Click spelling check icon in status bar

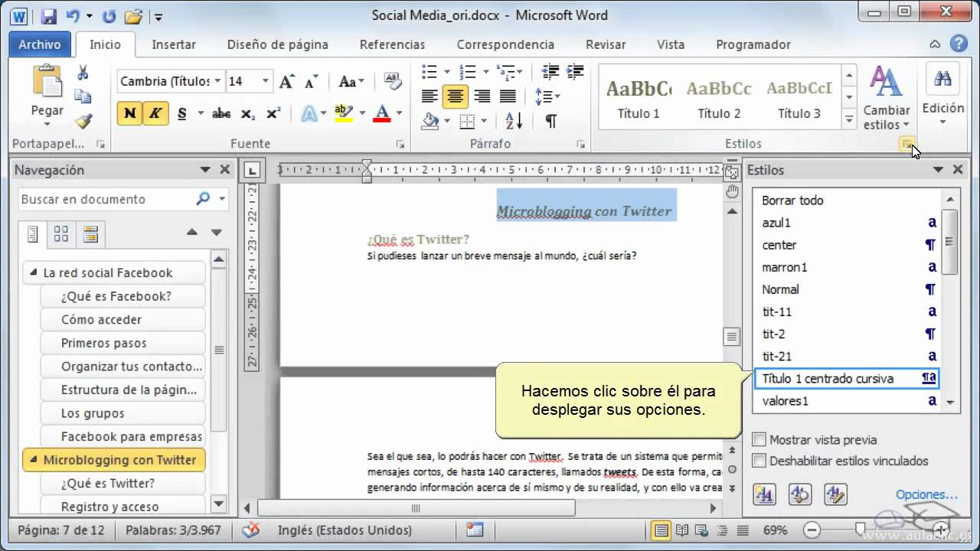[250, 530]
